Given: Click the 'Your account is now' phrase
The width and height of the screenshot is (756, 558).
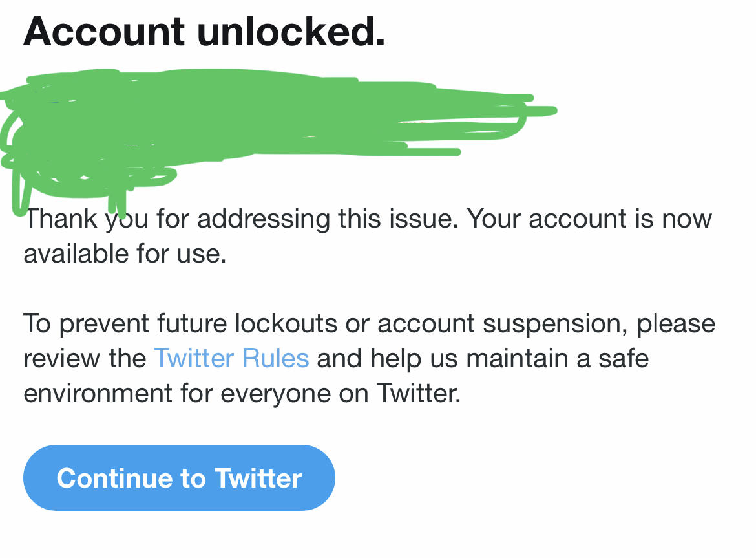Looking at the screenshot, I should tap(589, 219).
